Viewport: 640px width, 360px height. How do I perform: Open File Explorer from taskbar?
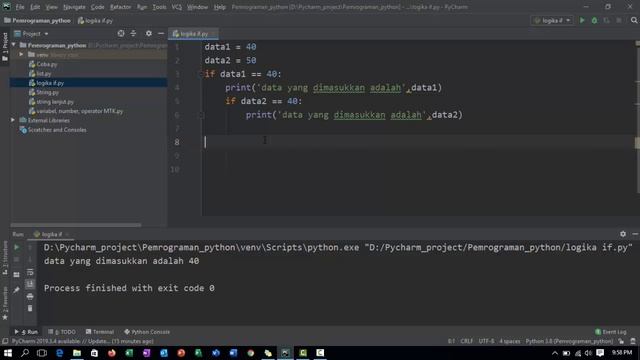click(x=77, y=353)
